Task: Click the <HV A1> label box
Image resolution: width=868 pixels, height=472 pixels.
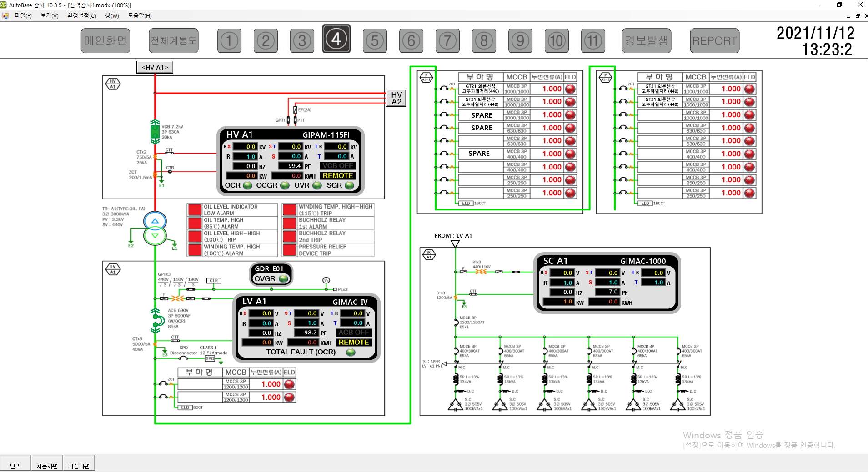Action: coord(155,67)
